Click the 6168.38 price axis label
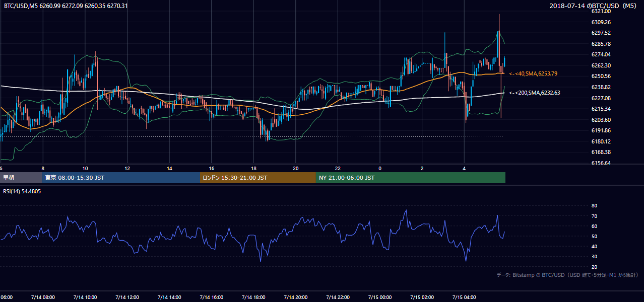The width and height of the screenshot is (644, 302). 601,152
